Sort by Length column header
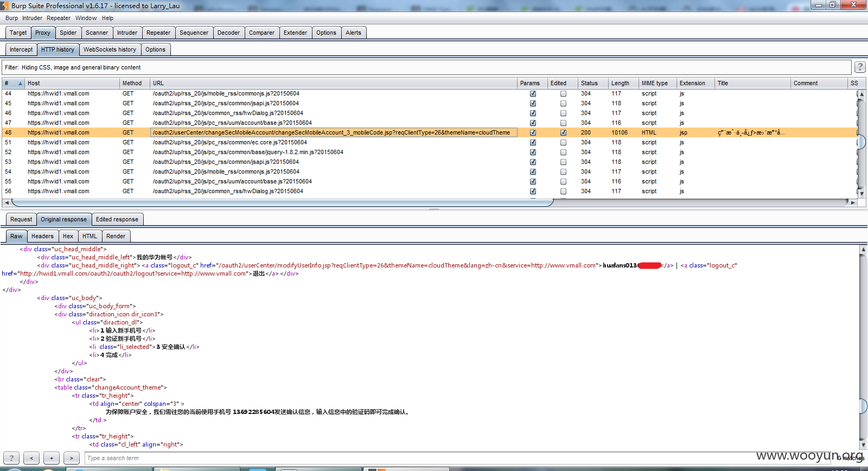Viewport: 868px width, 471px height. coord(623,83)
